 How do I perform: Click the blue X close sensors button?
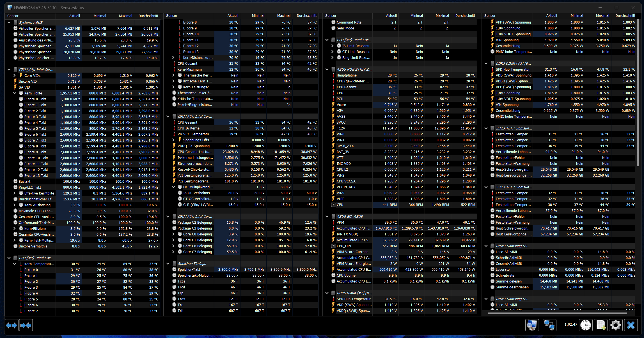[631, 325]
